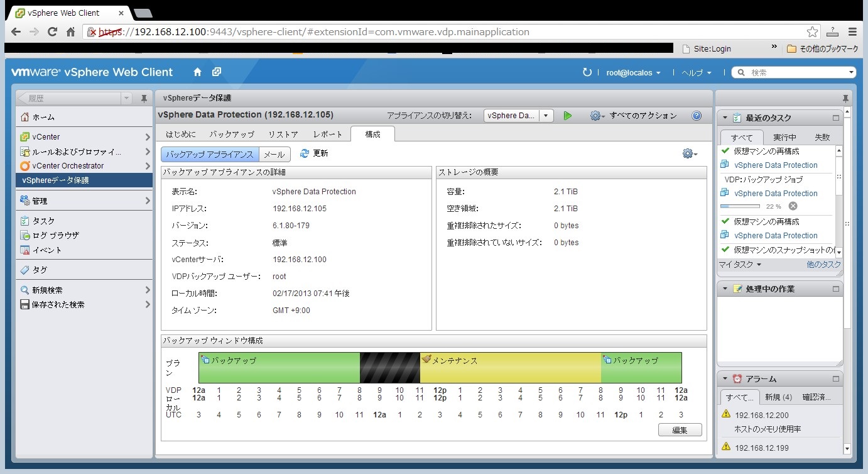
Task: Switch to the レポート tab
Action: tap(328, 134)
